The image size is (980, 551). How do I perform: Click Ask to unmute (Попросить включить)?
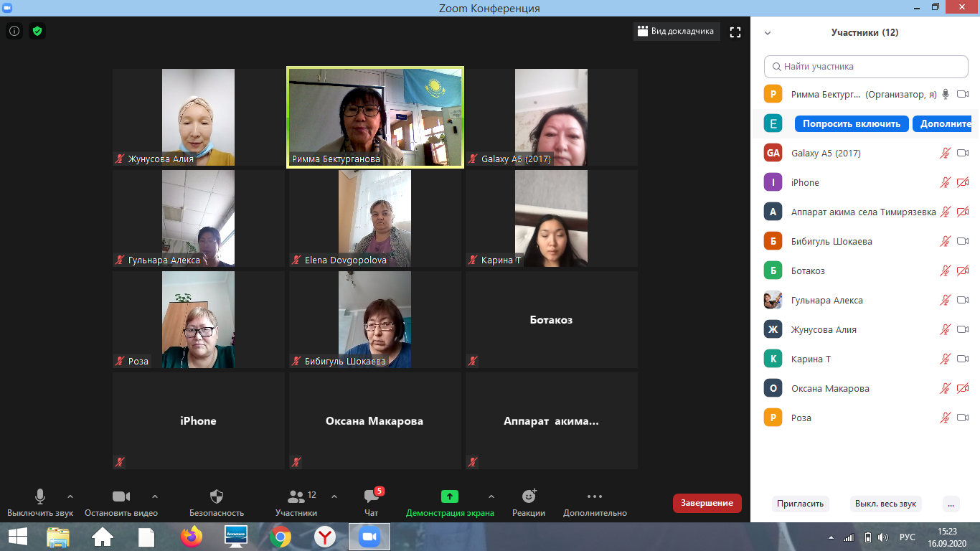[851, 123]
